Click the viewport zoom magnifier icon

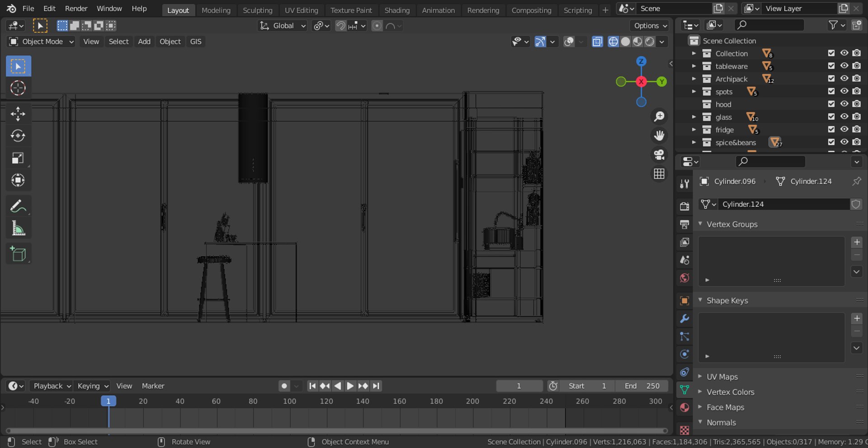[659, 117]
